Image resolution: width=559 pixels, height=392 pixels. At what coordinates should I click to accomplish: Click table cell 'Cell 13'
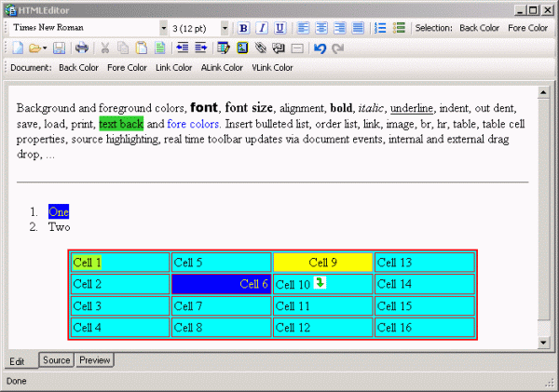(x=424, y=263)
